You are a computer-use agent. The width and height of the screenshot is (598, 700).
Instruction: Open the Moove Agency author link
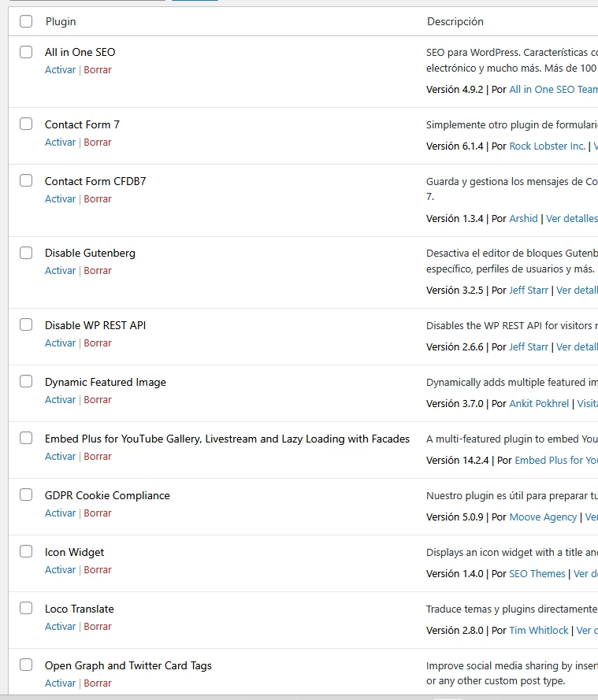point(543,517)
